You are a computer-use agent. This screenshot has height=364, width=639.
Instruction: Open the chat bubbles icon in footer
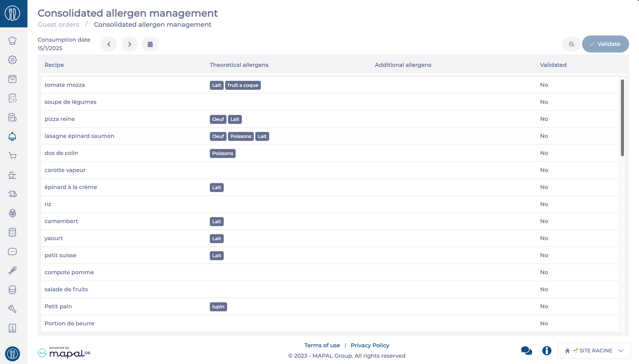[x=526, y=351]
